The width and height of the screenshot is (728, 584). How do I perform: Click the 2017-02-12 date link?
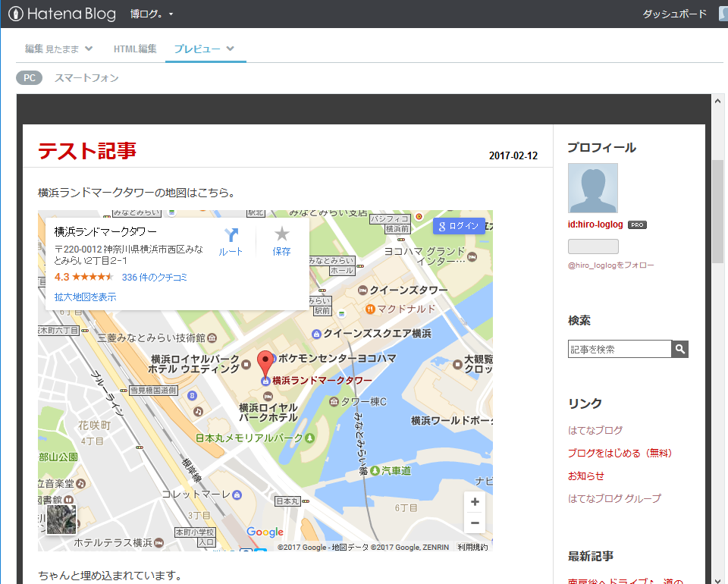click(x=513, y=155)
